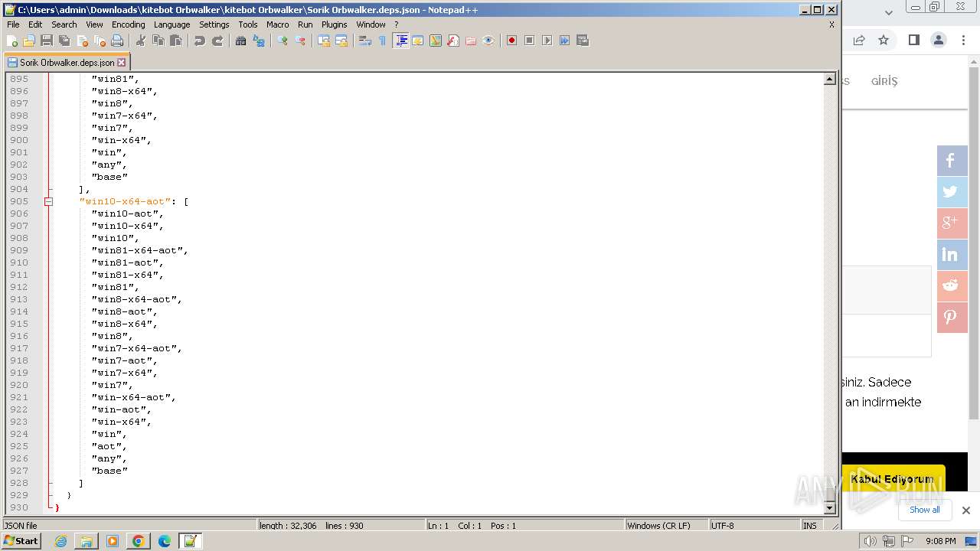
Task: Open the Language menu
Action: pyautogui.click(x=171, y=24)
